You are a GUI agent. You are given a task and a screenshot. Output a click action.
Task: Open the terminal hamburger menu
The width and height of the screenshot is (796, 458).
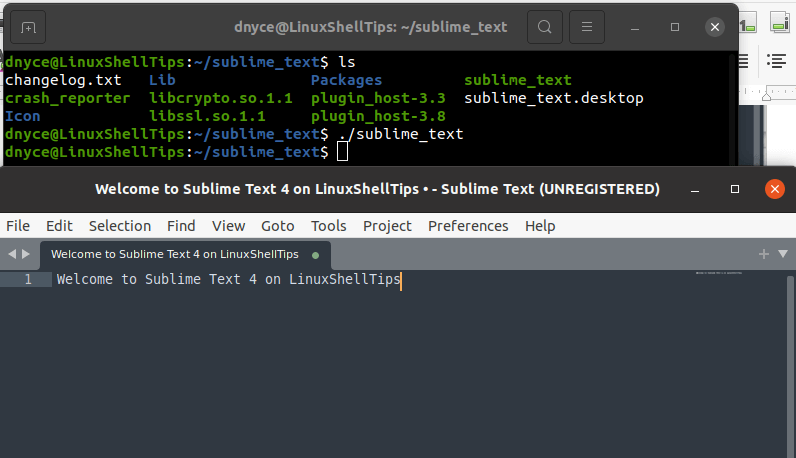coord(587,27)
